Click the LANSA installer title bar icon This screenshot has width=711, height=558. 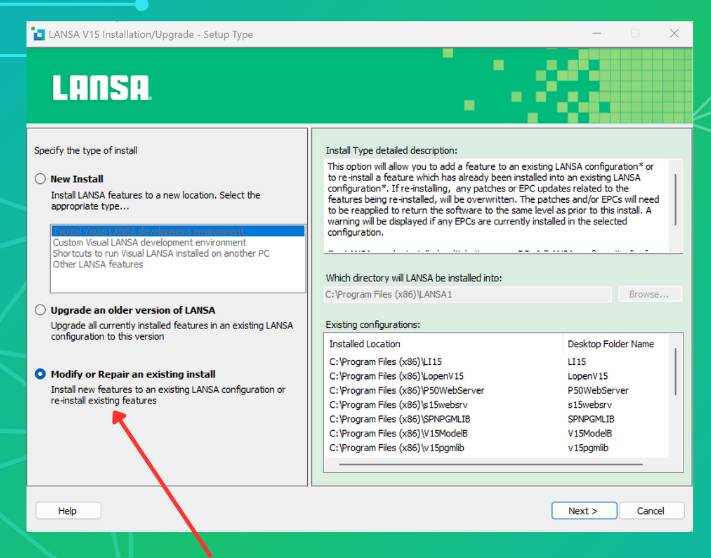38,34
